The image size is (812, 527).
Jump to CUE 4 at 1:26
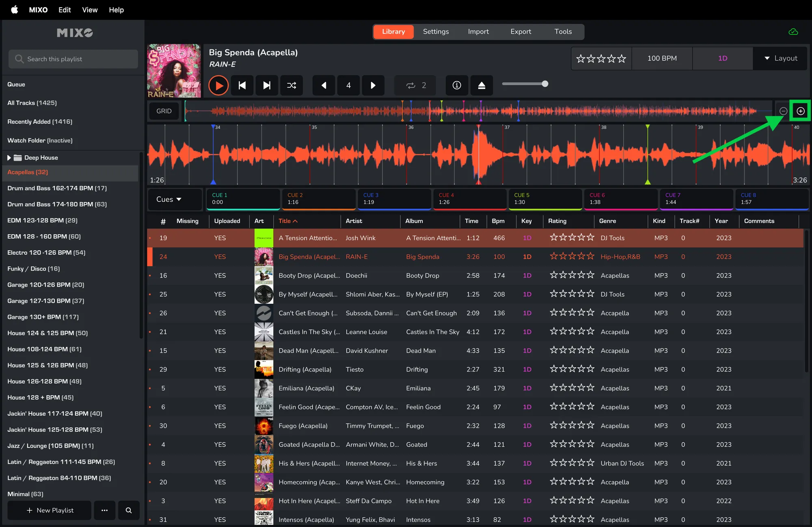pyautogui.click(x=469, y=199)
